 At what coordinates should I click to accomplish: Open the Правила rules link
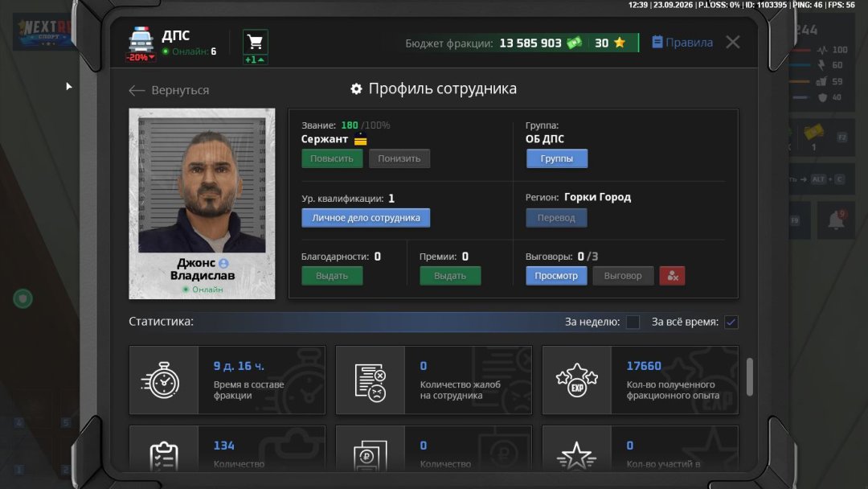point(682,43)
